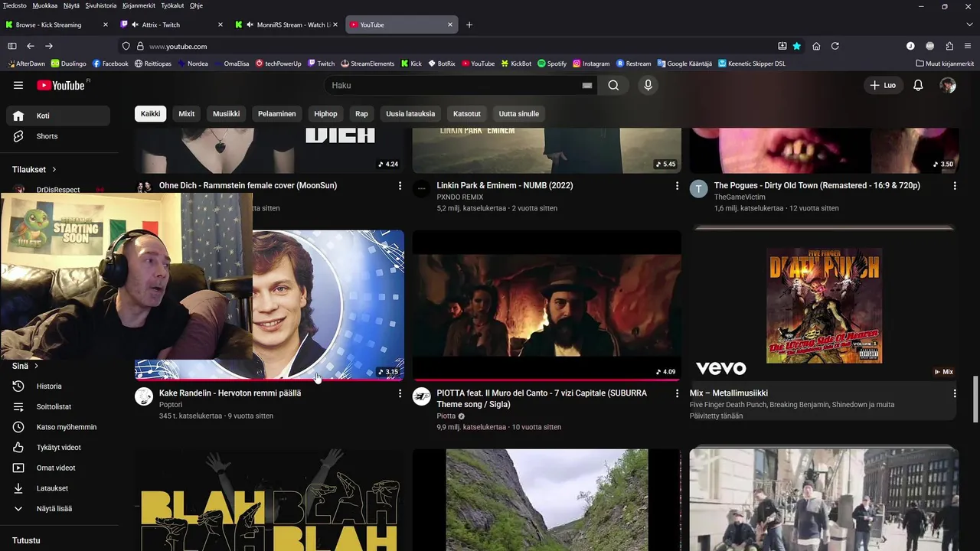Go to Koti in the sidebar
This screenshot has height=551, width=980.
[58, 116]
